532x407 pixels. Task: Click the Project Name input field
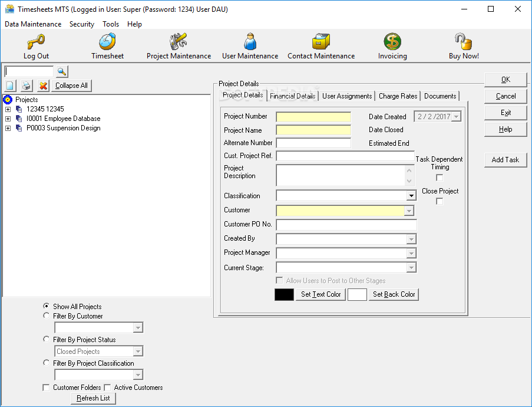pyautogui.click(x=313, y=130)
